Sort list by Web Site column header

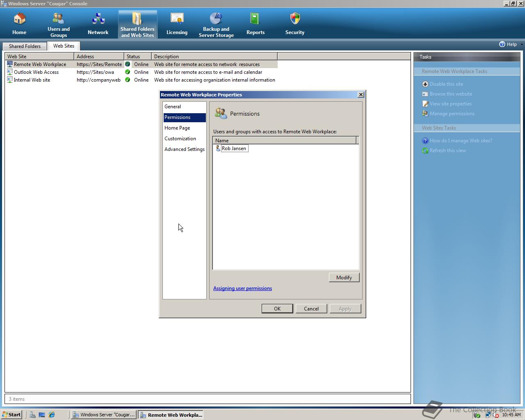pyautogui.click(x=39, y=57)
